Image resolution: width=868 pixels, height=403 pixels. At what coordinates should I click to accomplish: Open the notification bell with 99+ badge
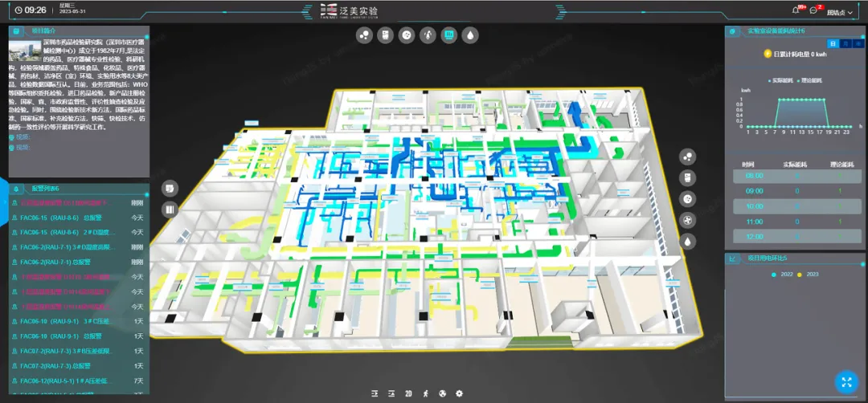point(796,11)
